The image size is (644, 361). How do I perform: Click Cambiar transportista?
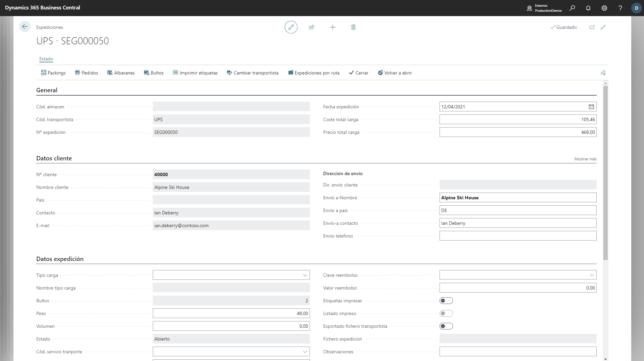coord(252,73)
